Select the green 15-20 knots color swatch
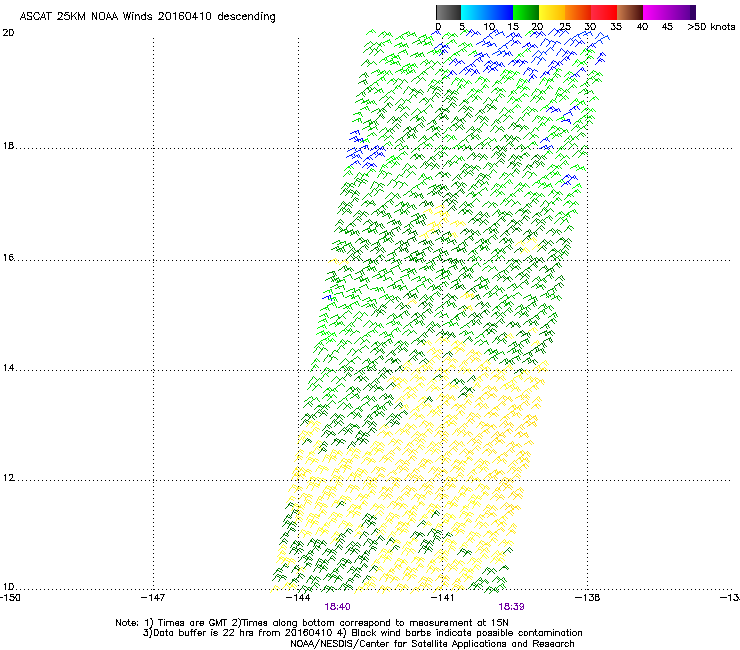 526,12
